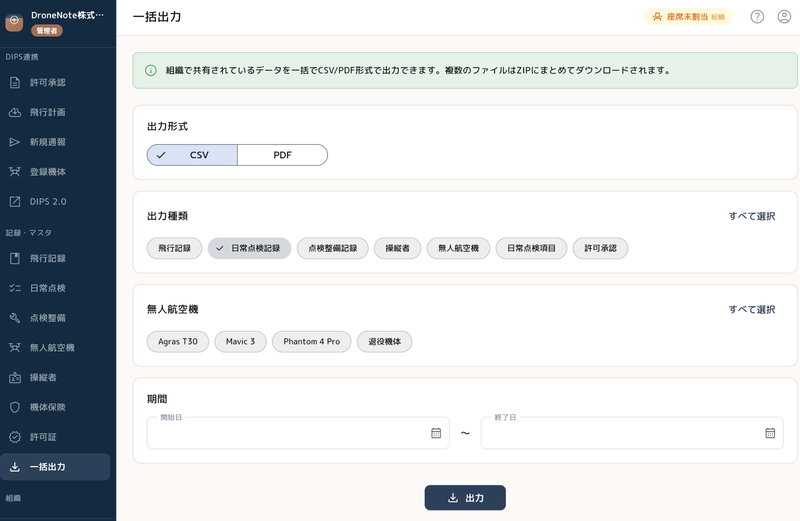This screenshot has width=800, height=521.
Task: Click the help question mark icon
Action: coord(757,17)
